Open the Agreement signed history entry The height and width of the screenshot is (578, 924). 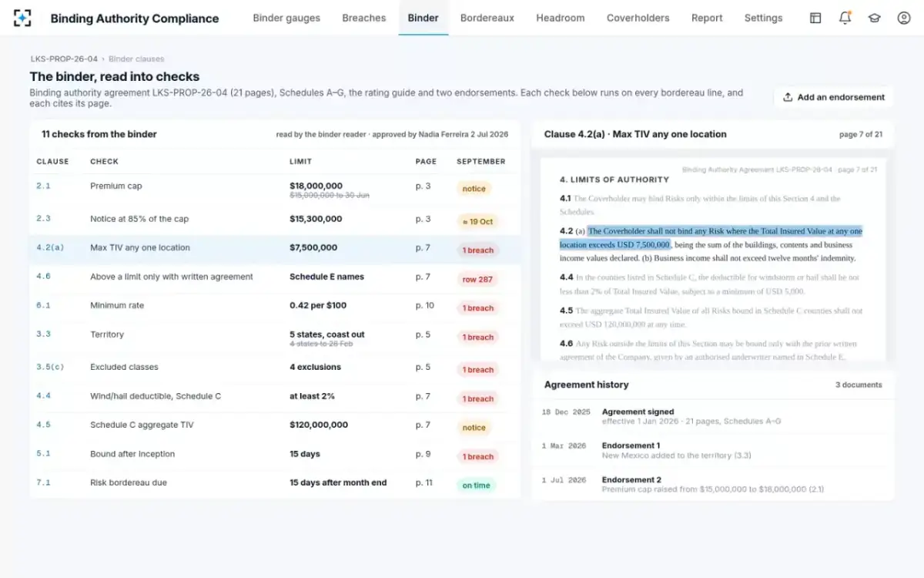click(x=713, y=416)
